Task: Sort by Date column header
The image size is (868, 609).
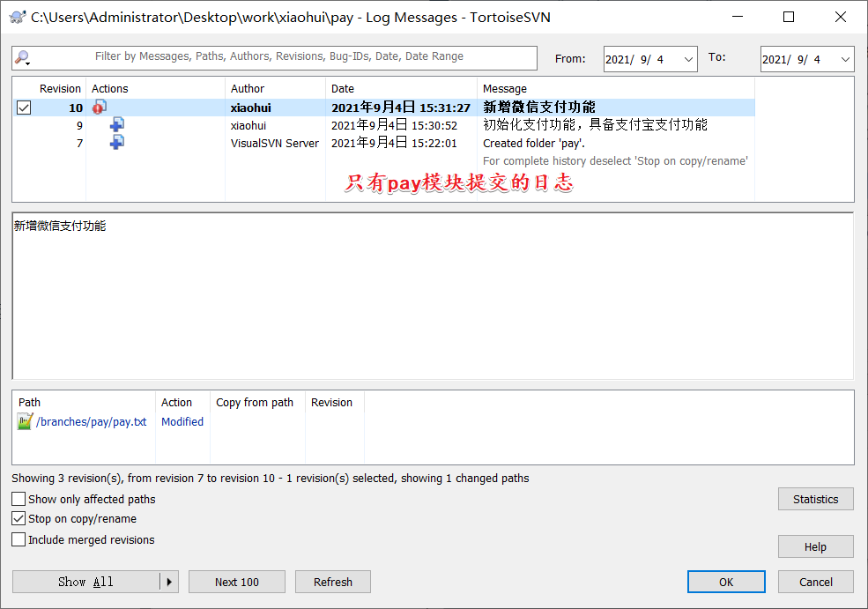Action: (x=343, y=89)
